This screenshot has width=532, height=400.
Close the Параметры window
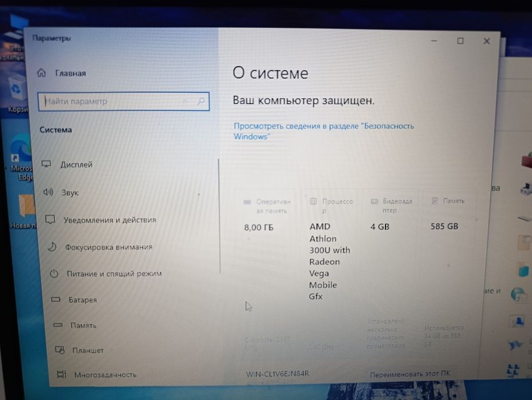(487, 41)
